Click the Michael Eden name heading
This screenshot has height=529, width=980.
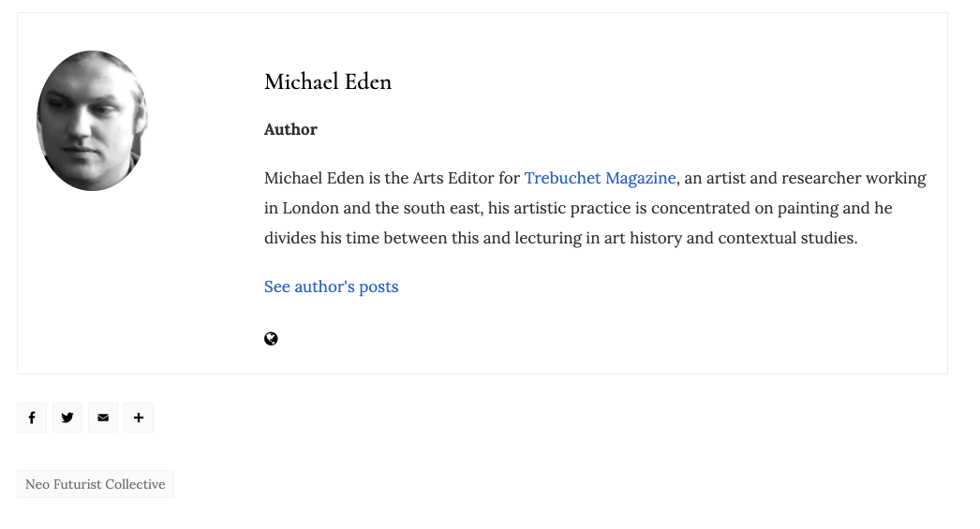click(328, 82)
